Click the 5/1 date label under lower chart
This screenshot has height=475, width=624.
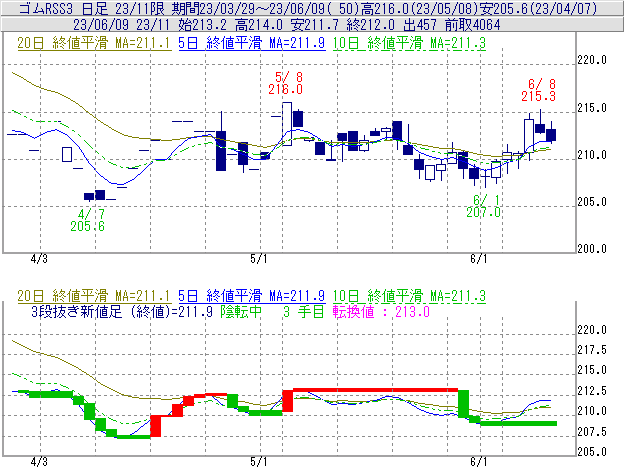pyautogui.click(x=259, y=462)
